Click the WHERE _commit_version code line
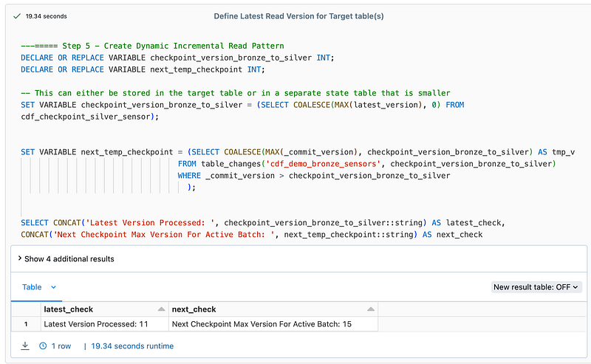 click(314, 176)
